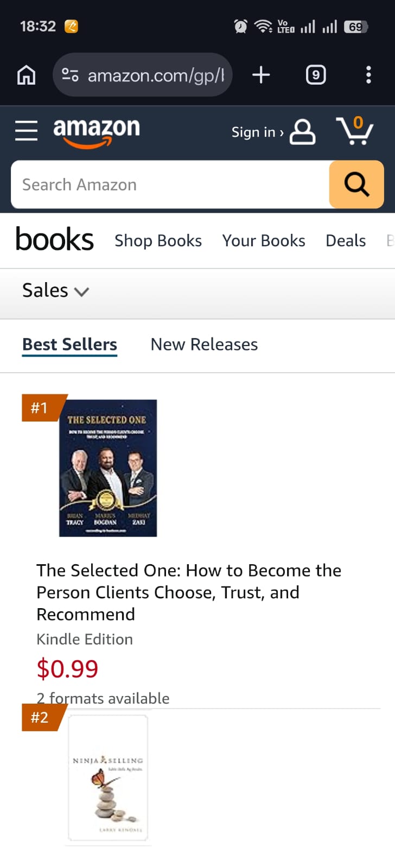Expand the Sales category dropdown
This screenshot has height=868, width=395.
pos(55,290)
